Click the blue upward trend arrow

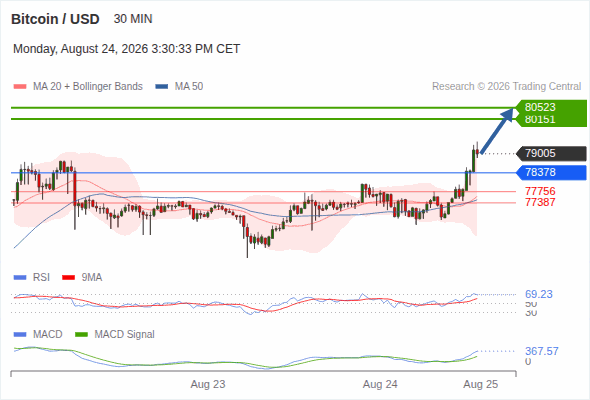coord(497,131)
